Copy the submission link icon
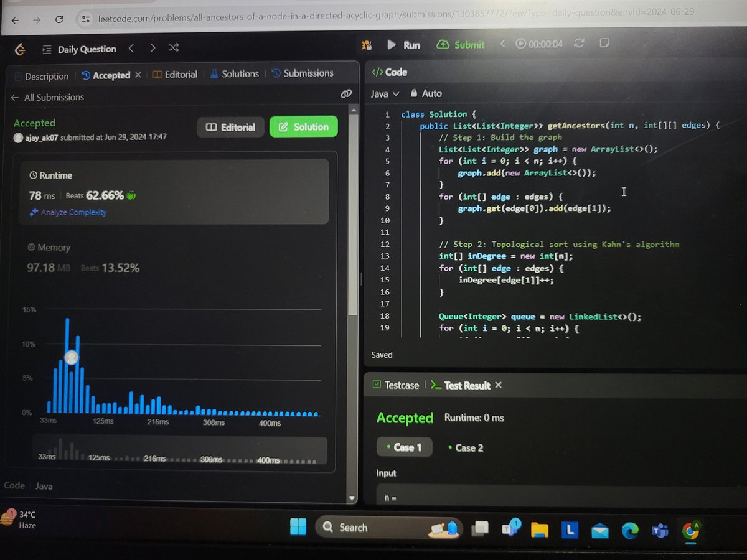The width and height of the screenshot is (747, 560). pyautogui.click(x=346, y=94)
